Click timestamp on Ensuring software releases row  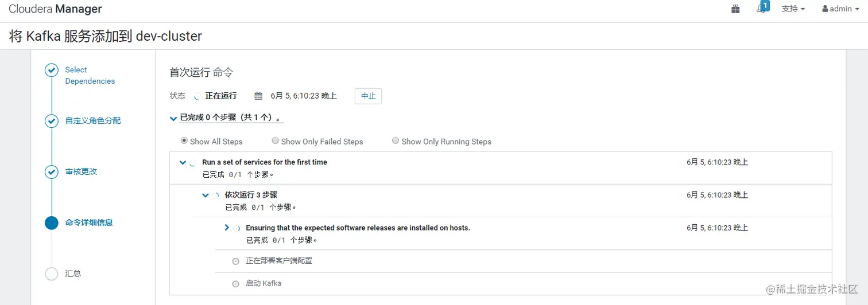(x=717, y=228)
